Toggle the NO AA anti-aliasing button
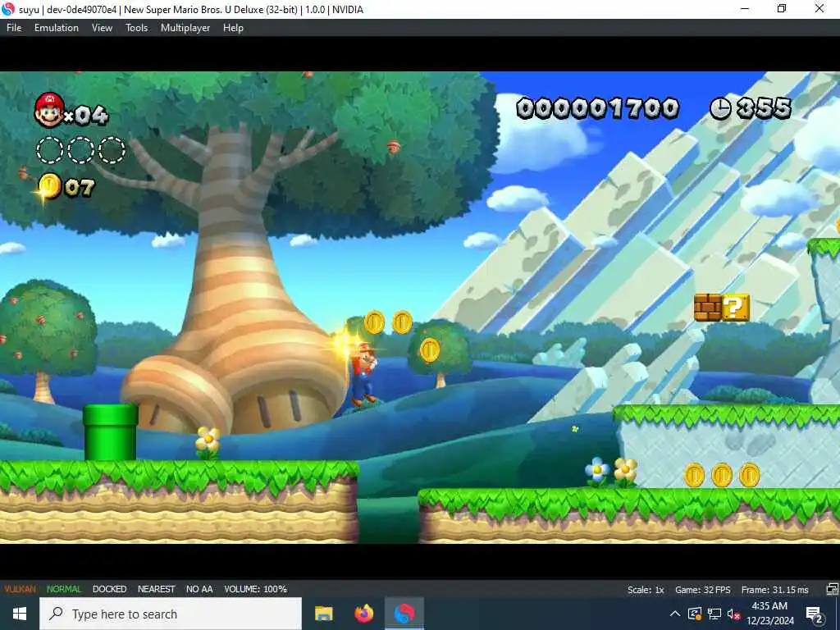 199,589
